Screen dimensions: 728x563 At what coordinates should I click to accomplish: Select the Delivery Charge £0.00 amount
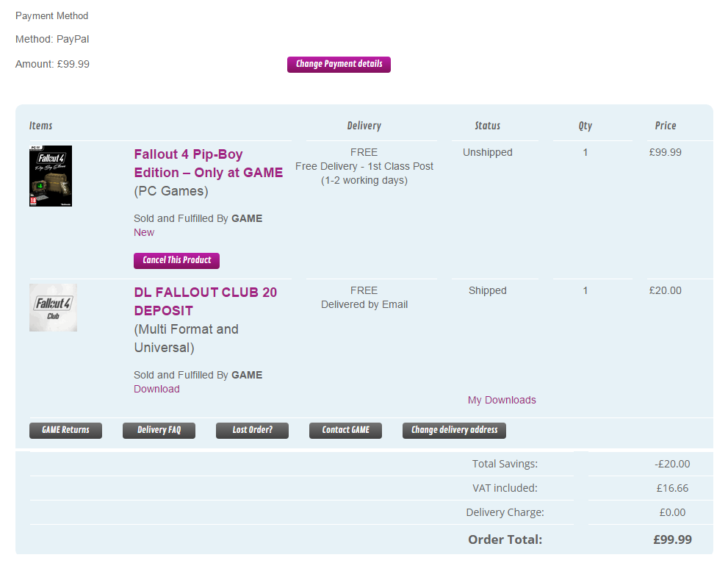(672, 512)
